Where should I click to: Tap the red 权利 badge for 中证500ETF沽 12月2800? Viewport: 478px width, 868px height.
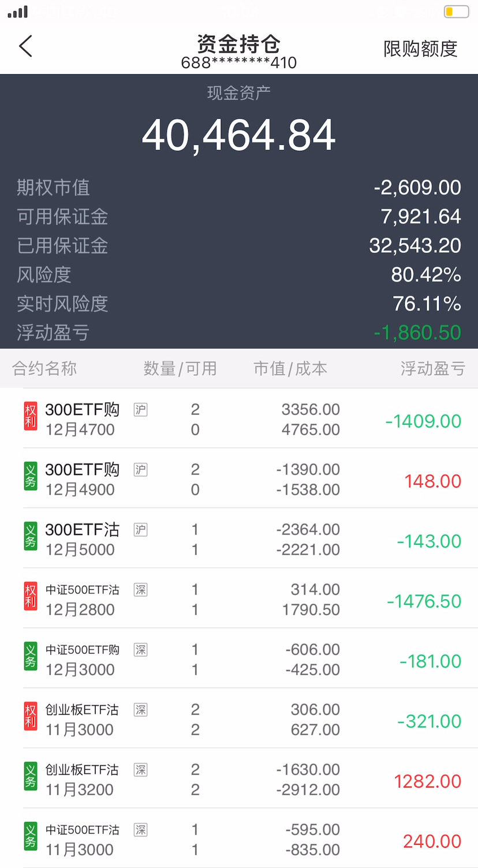tap(31, 597)
